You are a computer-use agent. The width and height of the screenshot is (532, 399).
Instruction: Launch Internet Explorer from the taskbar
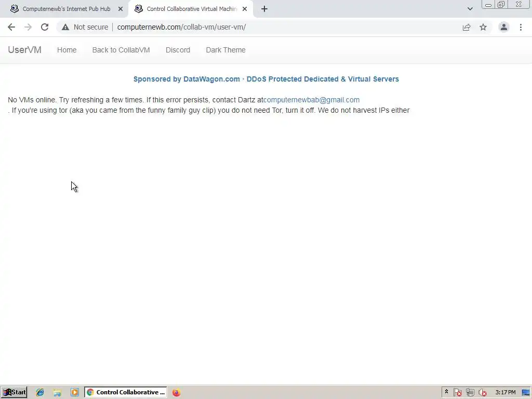pos(40,393)
